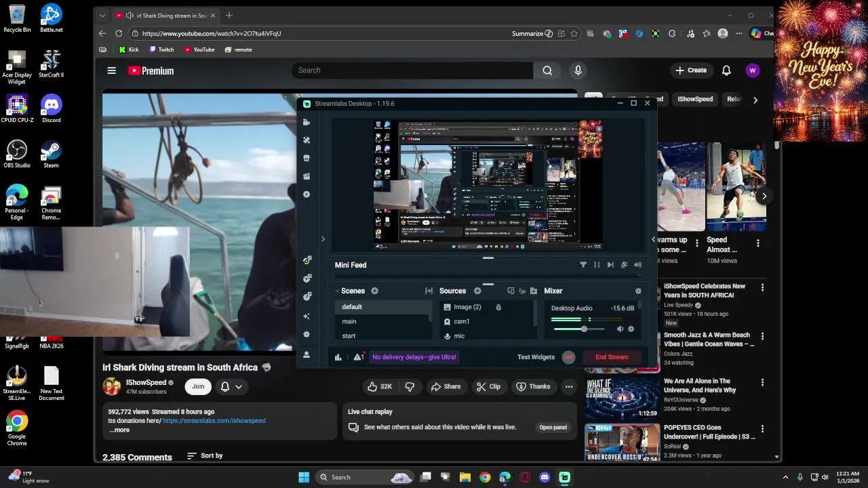Select the start scene
The image size is (868, 488).
click(383, 335)
